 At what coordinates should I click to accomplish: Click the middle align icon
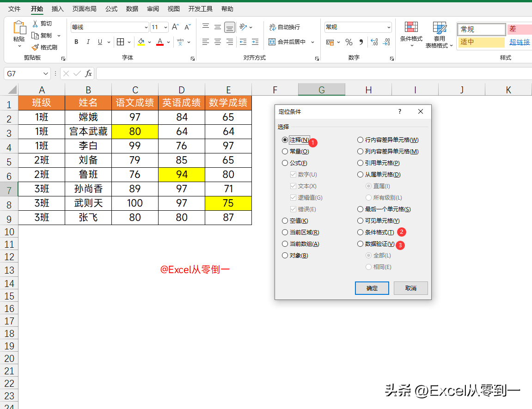pyautogui.click(x=218, y=27)
